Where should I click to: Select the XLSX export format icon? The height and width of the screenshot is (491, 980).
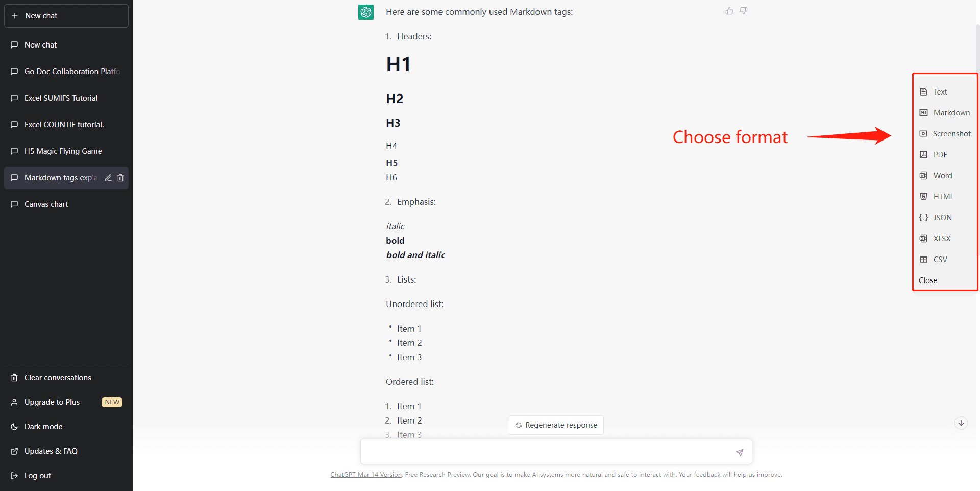923,238
